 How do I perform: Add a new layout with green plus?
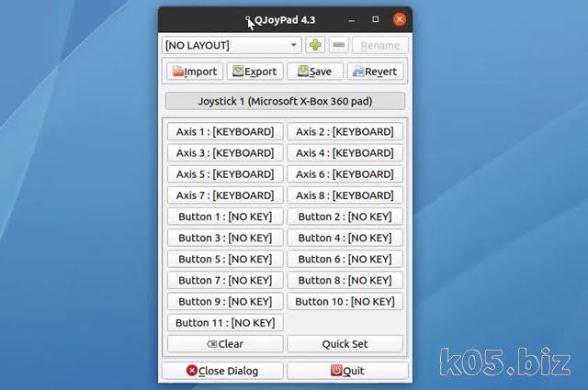coord(315,45)
